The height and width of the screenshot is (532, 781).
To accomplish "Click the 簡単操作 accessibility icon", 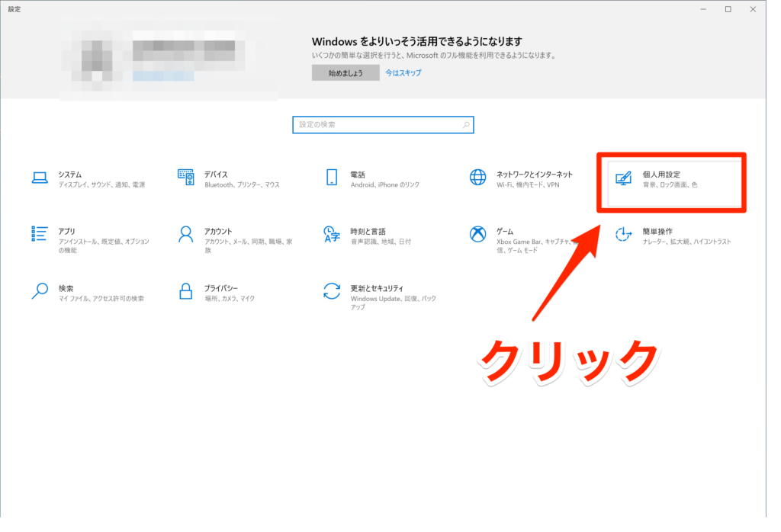I will [624, 234].
